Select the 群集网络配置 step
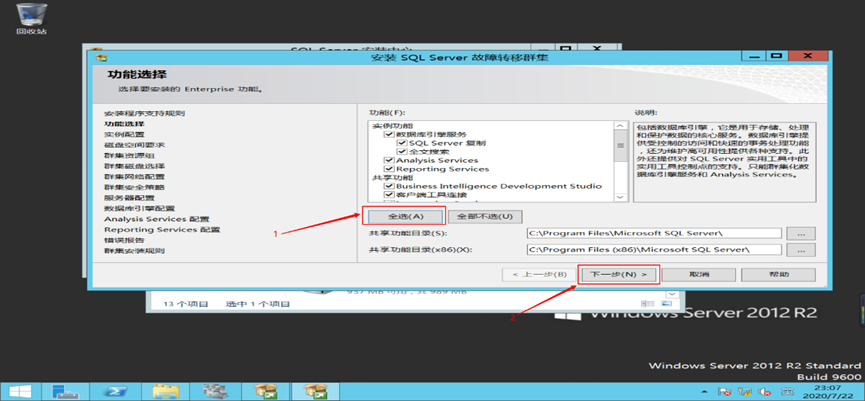This screenshot has height=401, width=865. (134, 177)
